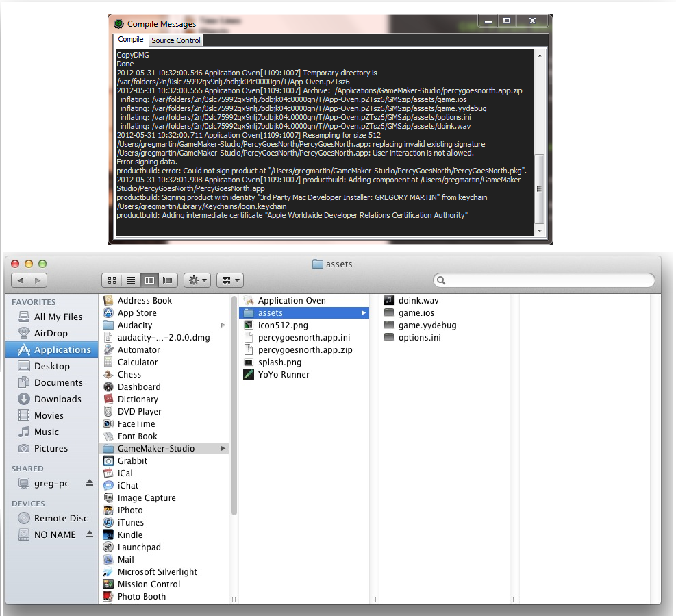Click the applications column scrollbar
The image size is (676, 616).
(234, 406)
